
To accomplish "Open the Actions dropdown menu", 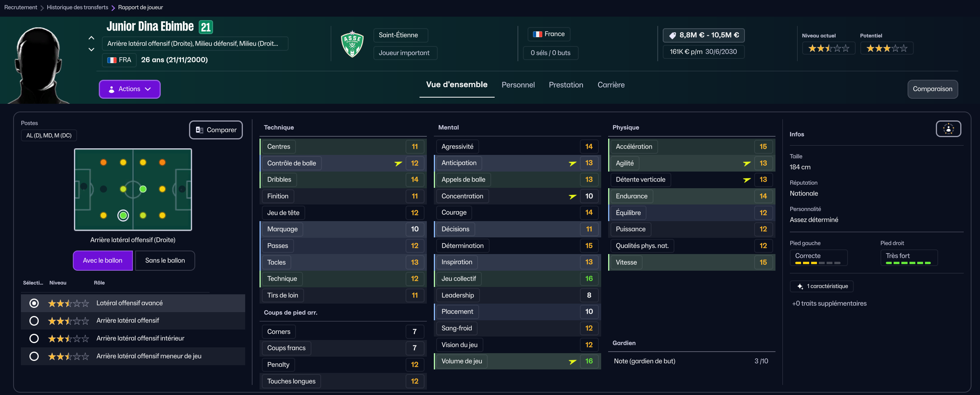I will click(x=130, y=89).
